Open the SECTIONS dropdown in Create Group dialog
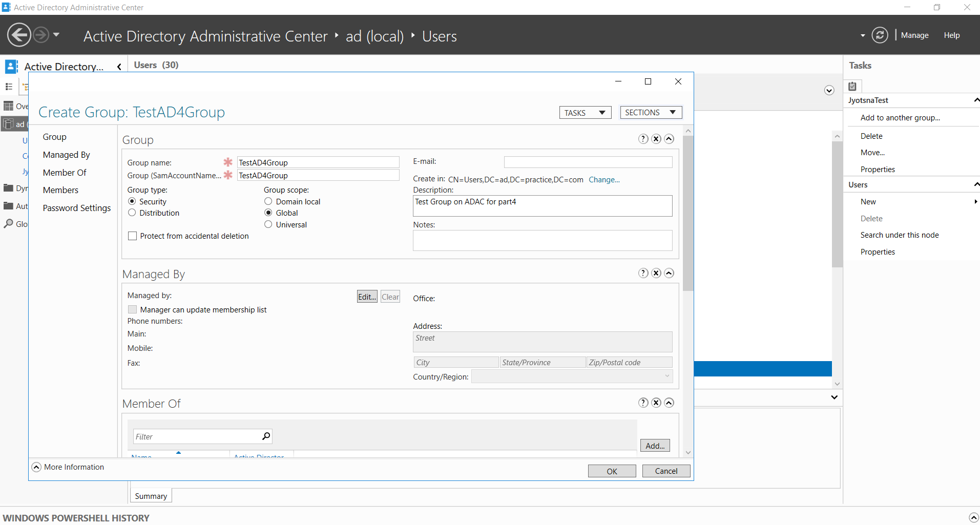This screenshot has height=525, width=980. tap(651, 112)
